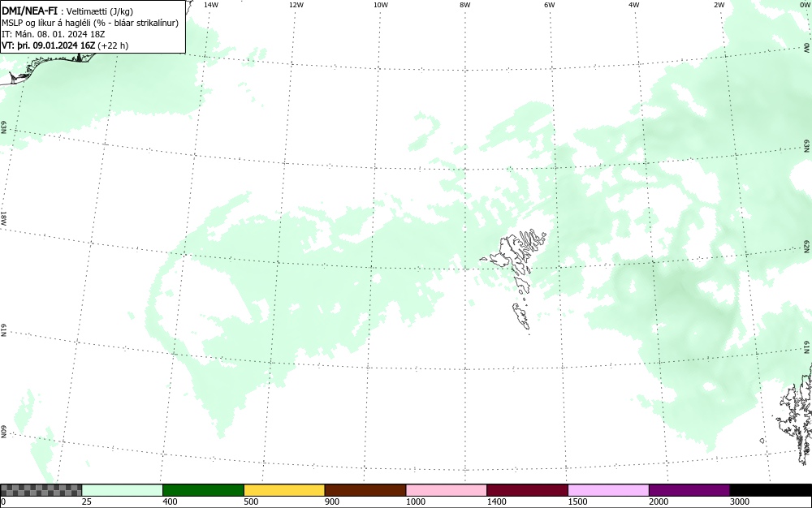Screen dimensions: 812x508
Task: Click the lavender 1500–2000 legend swatch
Action: tap(608, 490)
